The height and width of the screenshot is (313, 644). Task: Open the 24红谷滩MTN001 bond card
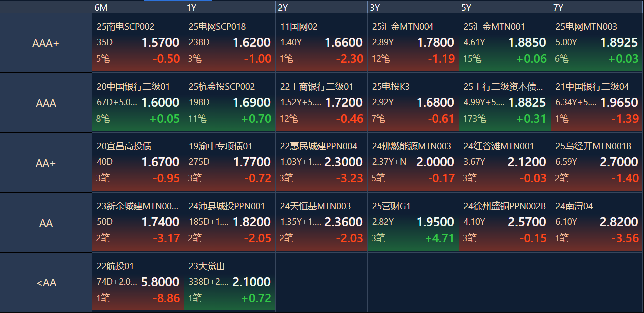pyautogui.click(x=505, y=163)
